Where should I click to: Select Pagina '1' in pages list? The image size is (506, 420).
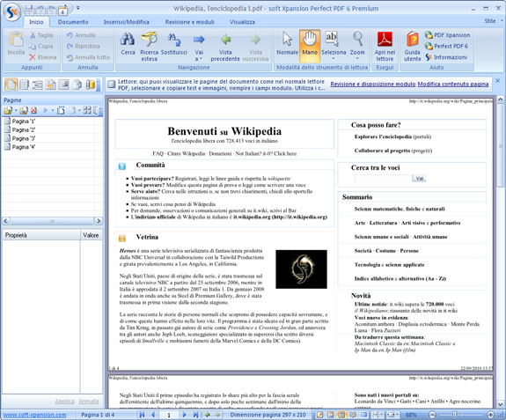(20, 122)
